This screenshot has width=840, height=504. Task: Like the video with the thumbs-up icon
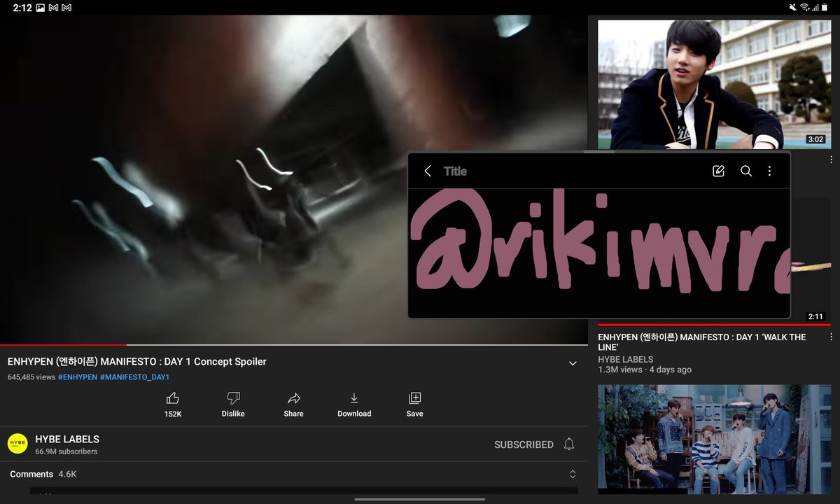(173, 398)
